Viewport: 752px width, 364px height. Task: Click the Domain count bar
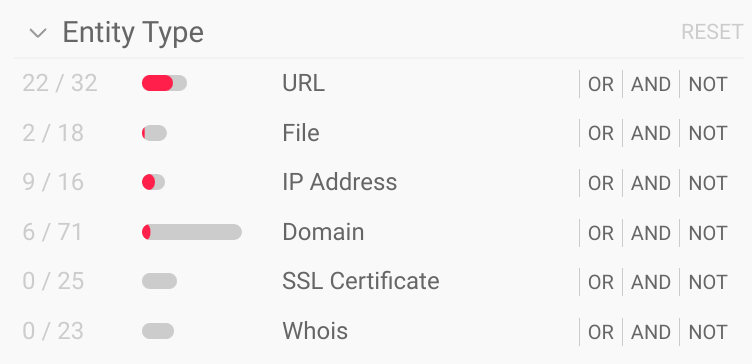tap(192, 232)
